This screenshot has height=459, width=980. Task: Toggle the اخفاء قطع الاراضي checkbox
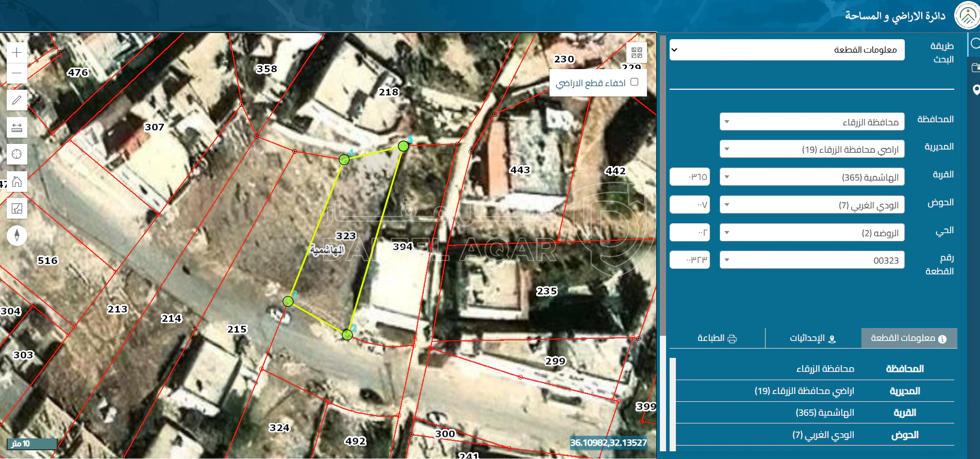[634, 82]
